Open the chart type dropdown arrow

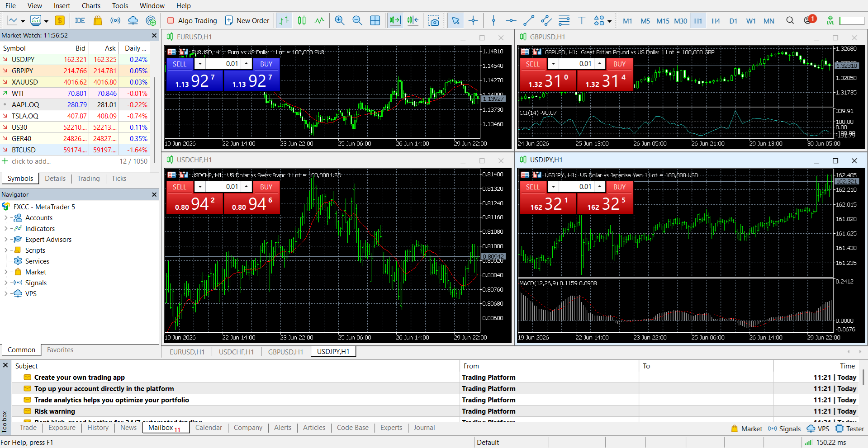23,21
